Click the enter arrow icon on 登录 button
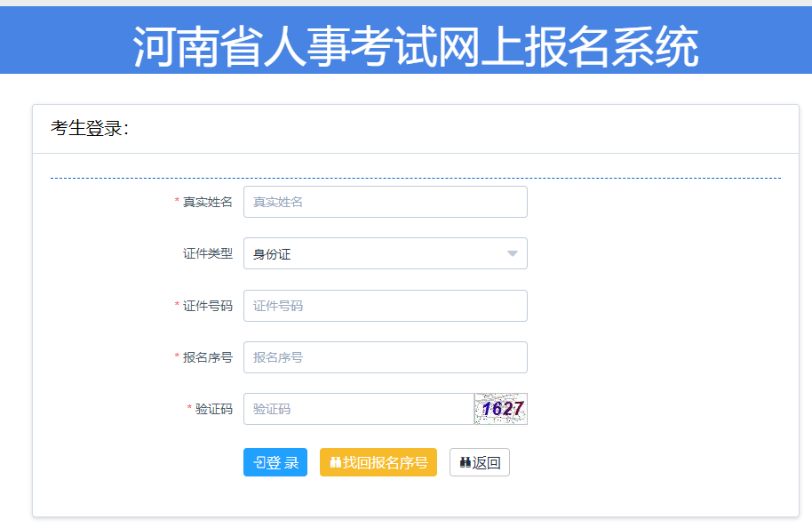The width and height of the screenshot is (812, 528). [259, 462]
